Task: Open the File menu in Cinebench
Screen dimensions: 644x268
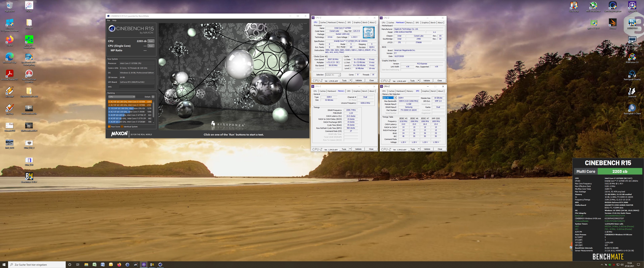Action: click(x=109, y=20)
